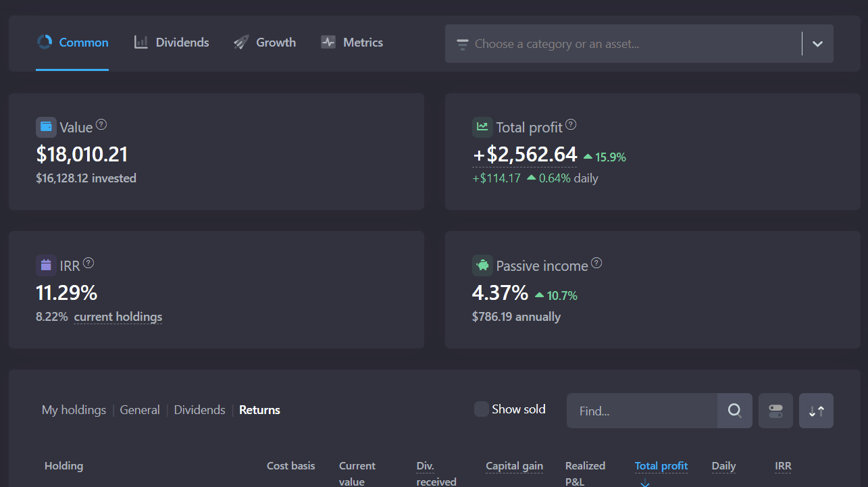Select the Metrics pulse icon
Viewport: 868px width, 487px height.
[328, 41]
